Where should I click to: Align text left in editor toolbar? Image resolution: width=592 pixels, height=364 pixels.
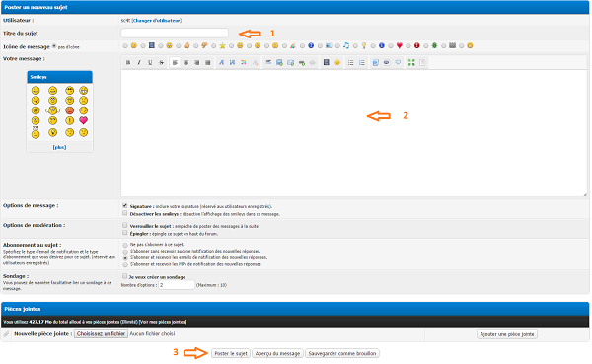point(175,63)
